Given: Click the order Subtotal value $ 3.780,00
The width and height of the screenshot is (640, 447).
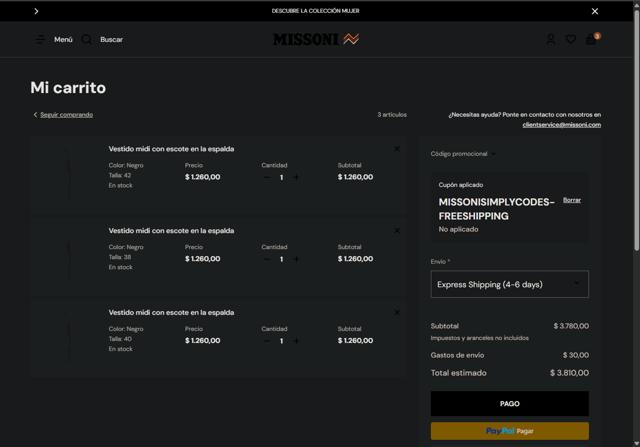Looking at the screenshot, I should (571, 326).
